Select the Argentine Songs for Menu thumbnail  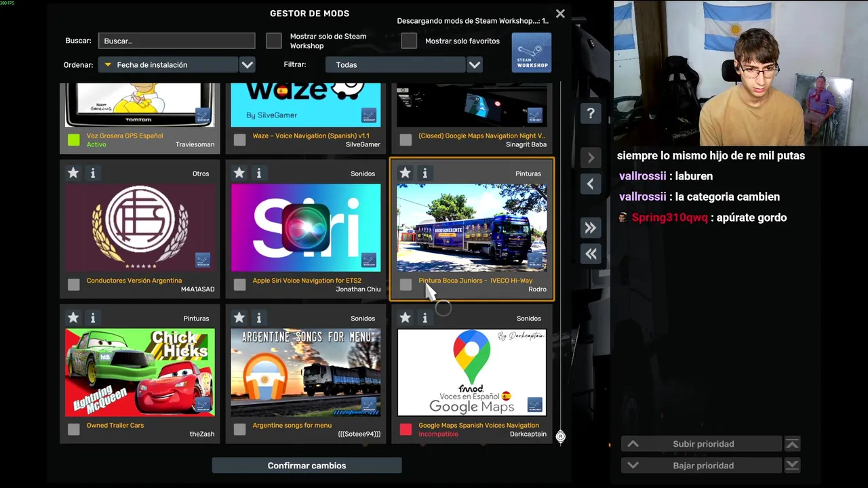pyautogui.click(x=306, y=372)
